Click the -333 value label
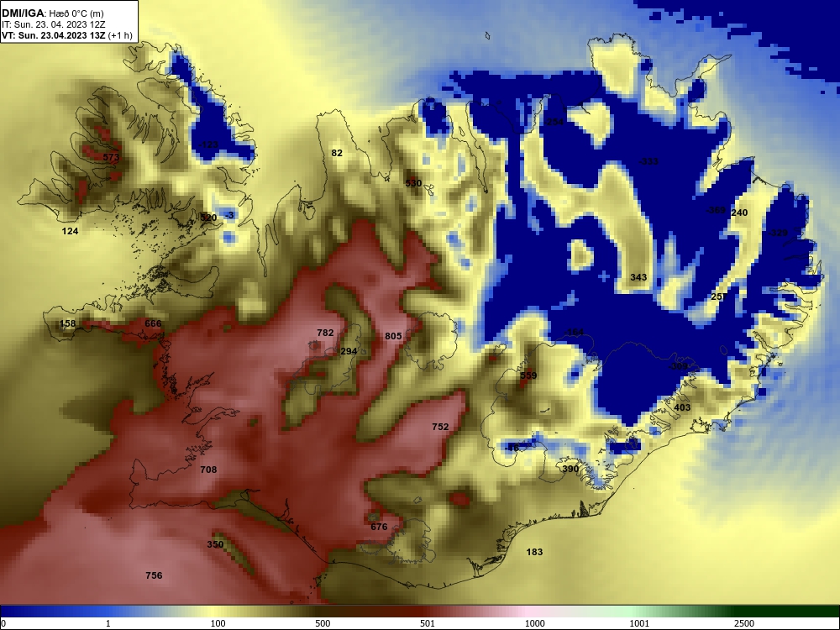The image size is (840, 630). pos(648,161)
